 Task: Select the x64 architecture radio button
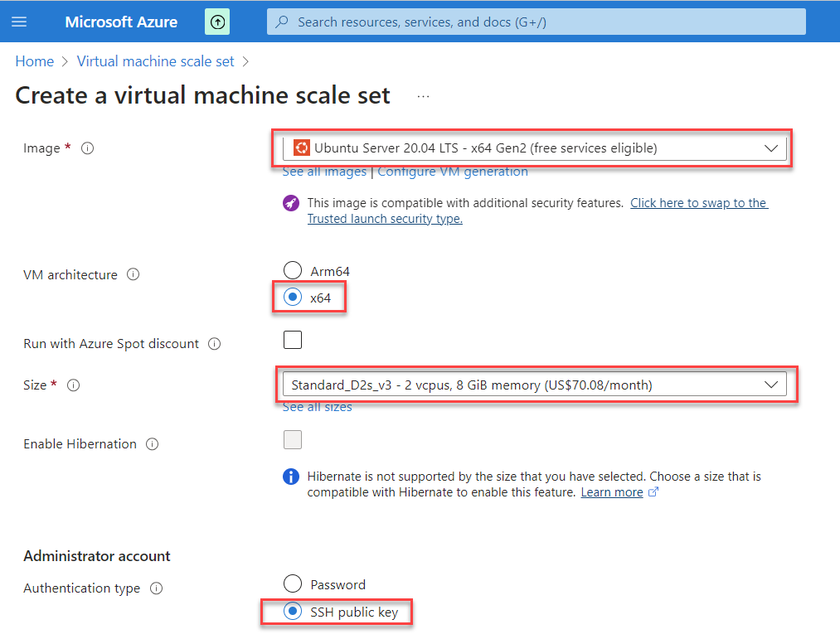point(293,298)
